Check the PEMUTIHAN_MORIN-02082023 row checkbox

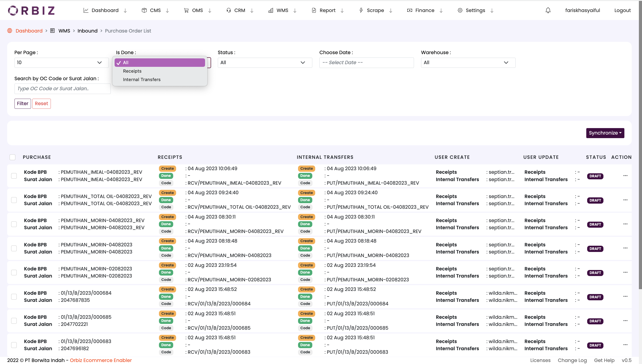14,272
